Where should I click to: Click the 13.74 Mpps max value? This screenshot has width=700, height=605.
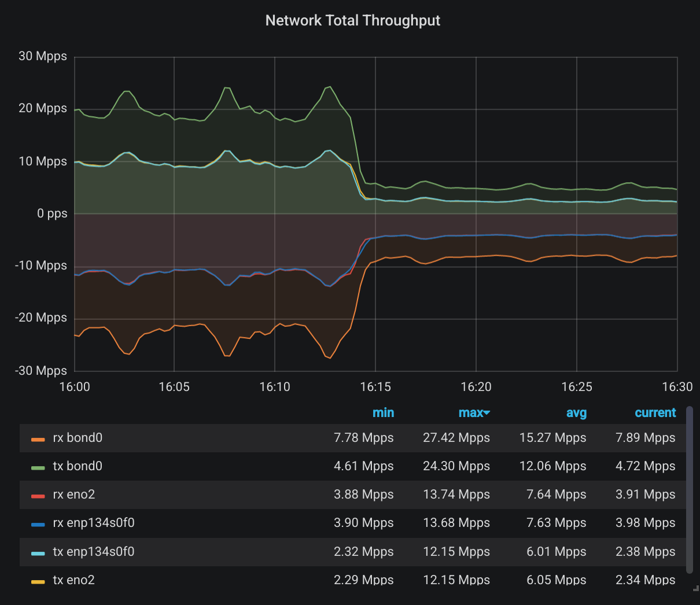(456, 495)
